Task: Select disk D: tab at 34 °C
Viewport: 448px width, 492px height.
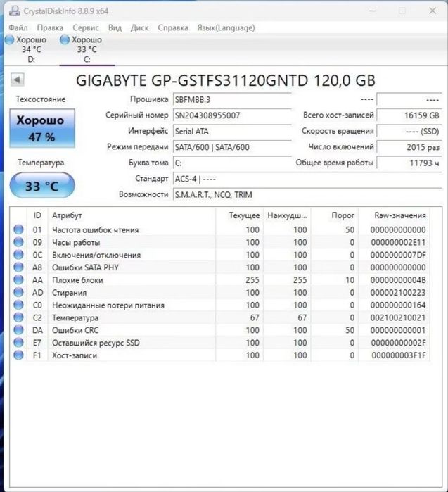Action: click(x=31, y=49)
